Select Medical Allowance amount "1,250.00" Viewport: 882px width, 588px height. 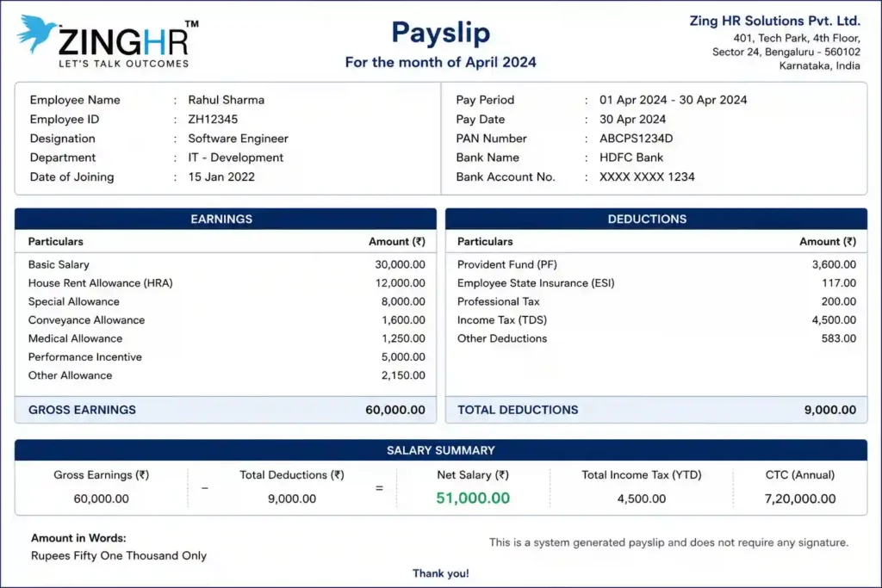pyautogui.click(x=403, y=338)
